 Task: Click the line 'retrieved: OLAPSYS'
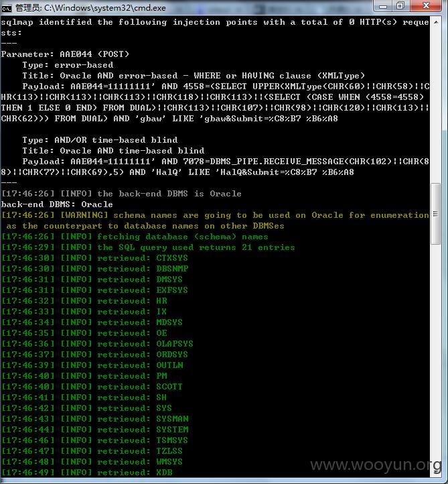coord(97,344)
